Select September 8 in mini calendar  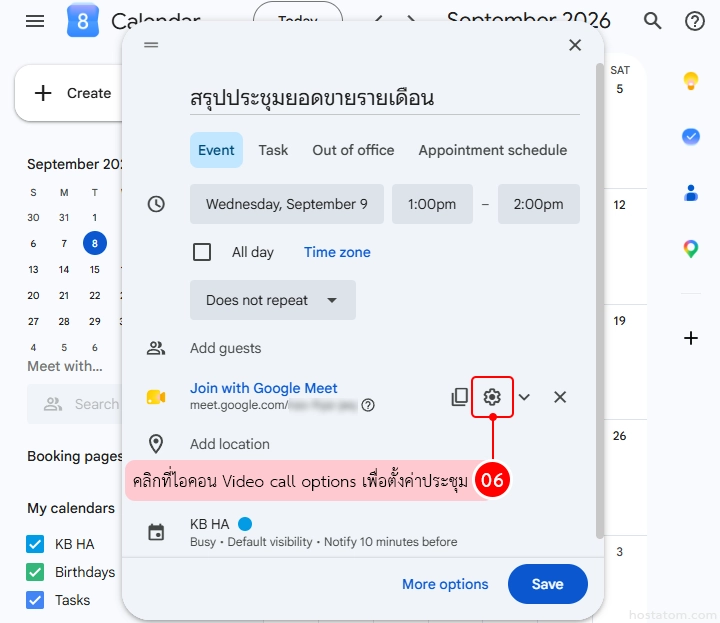[x=95, y=243]
